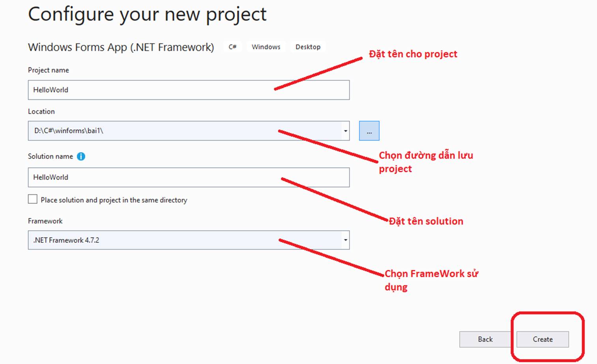Click the Project name label

point(48,70)
